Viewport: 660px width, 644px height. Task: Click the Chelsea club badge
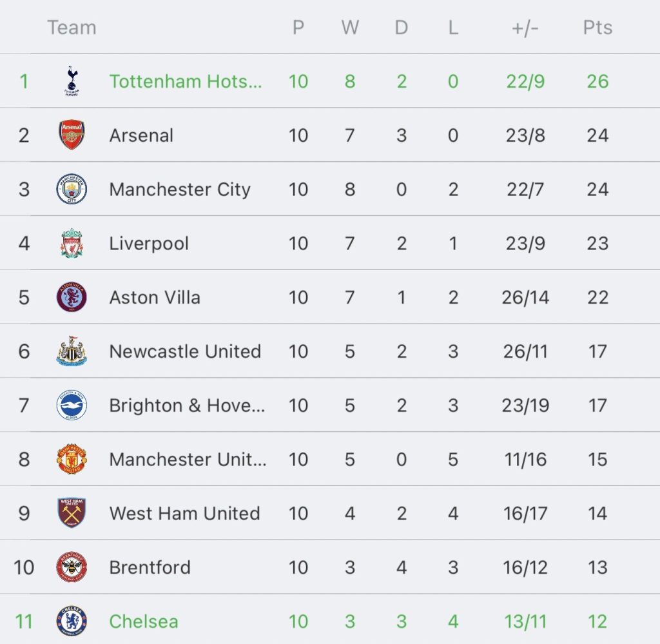click(x=72, y=621)
